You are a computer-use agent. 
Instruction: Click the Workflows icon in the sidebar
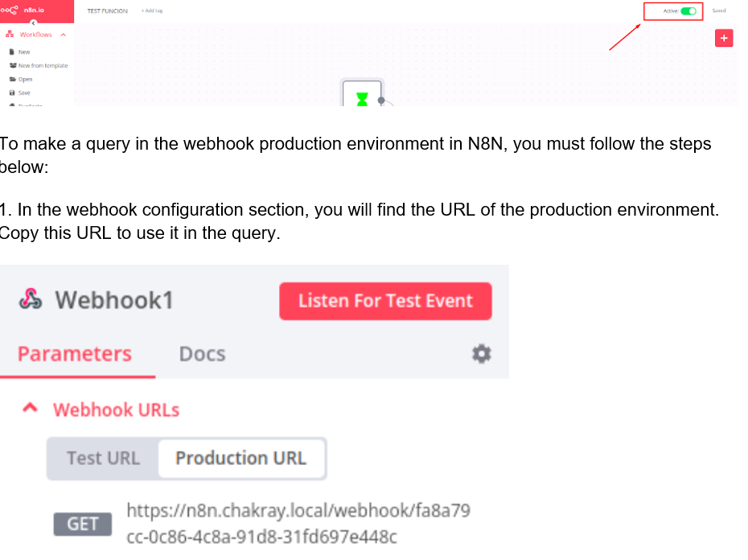10,35
